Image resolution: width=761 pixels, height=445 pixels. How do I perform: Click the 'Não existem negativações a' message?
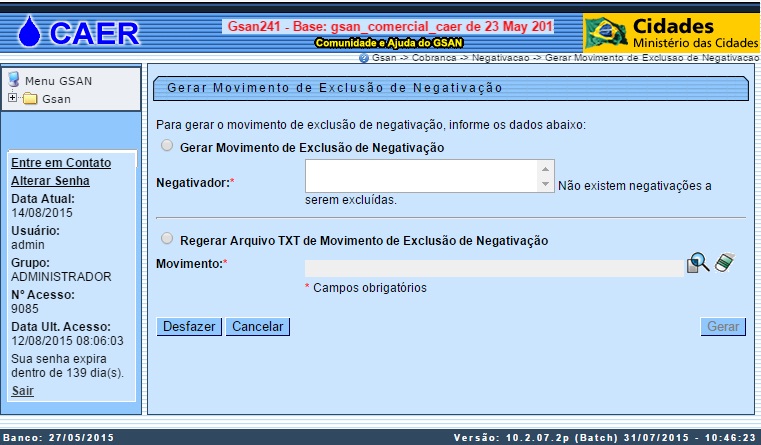coord(634,186)
